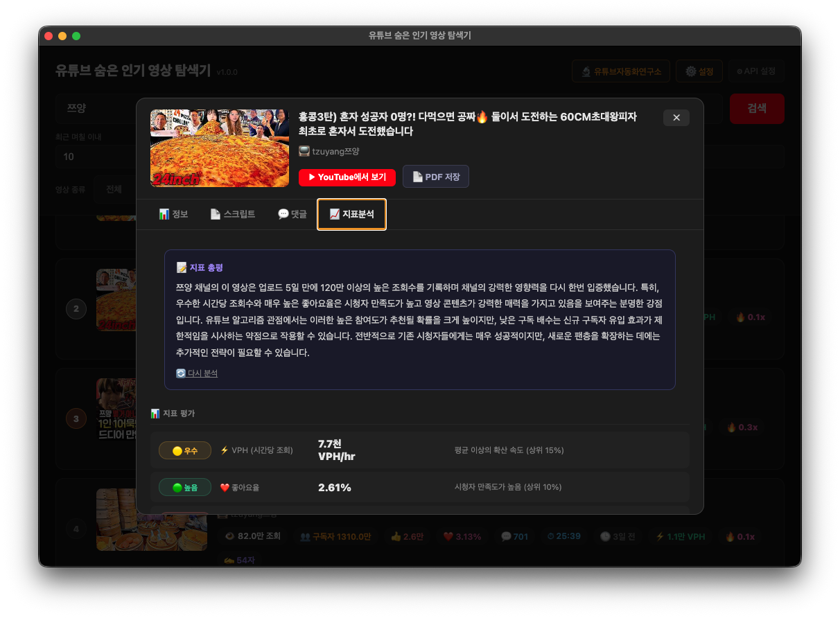Image resolution: width=840 pixels, height=618 pixels.
Task: Open the video via YouTube에서 보기 button
Action: [x=347, y=177]
